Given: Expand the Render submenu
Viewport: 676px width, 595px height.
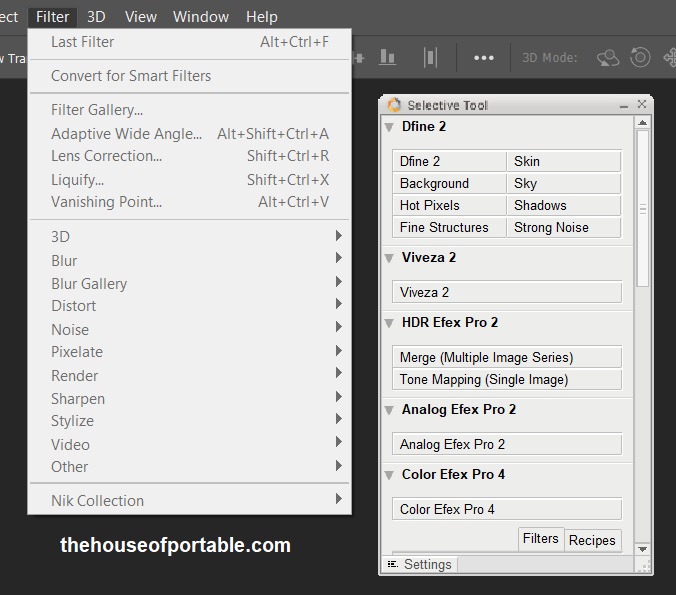Looking at the screenshot, I should coord(190,376).
